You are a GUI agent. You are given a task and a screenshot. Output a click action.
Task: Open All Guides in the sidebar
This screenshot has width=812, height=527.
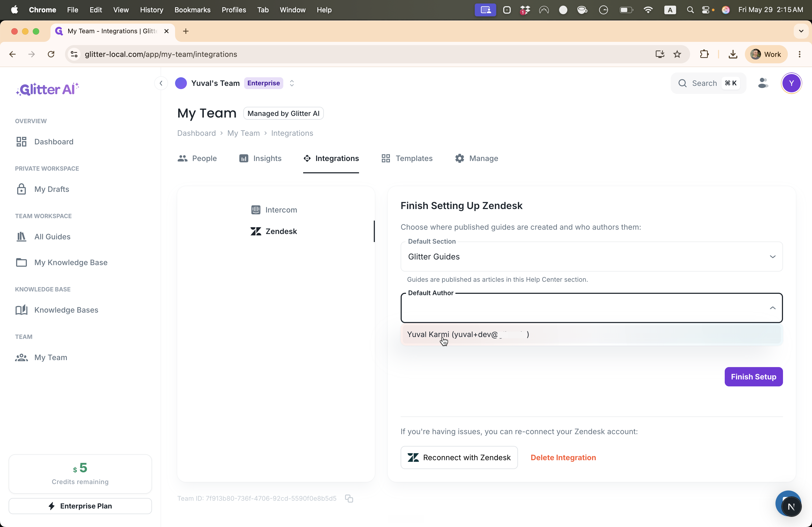[43, 237]
